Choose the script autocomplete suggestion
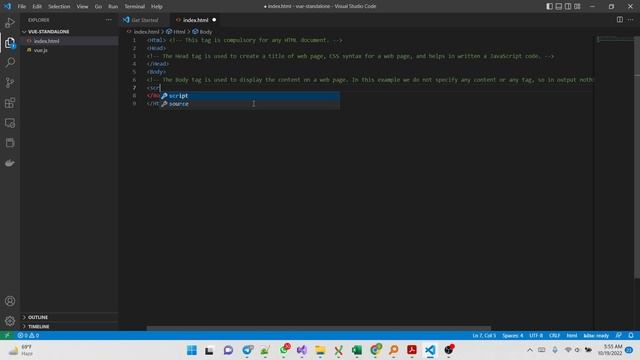 [249, 96]
